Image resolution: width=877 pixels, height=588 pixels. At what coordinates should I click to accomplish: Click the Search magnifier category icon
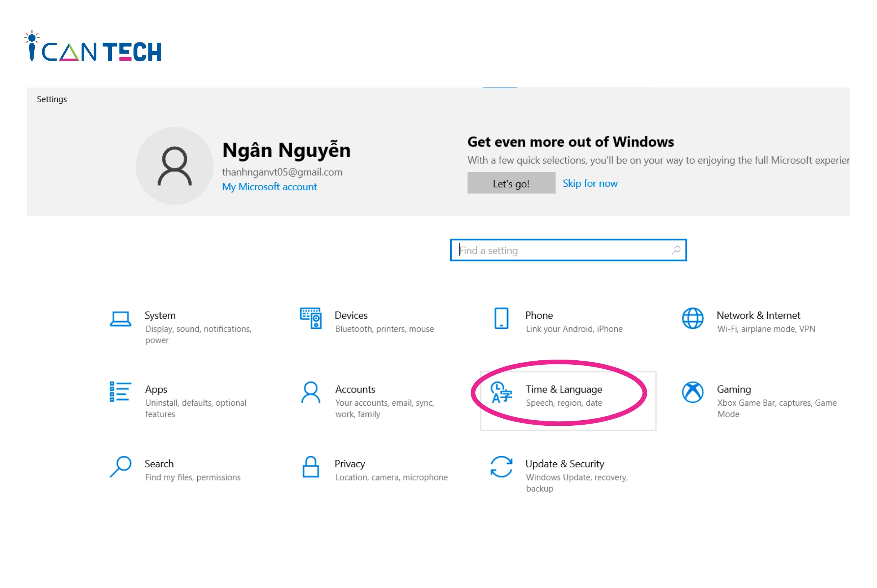tap(120, 467)
